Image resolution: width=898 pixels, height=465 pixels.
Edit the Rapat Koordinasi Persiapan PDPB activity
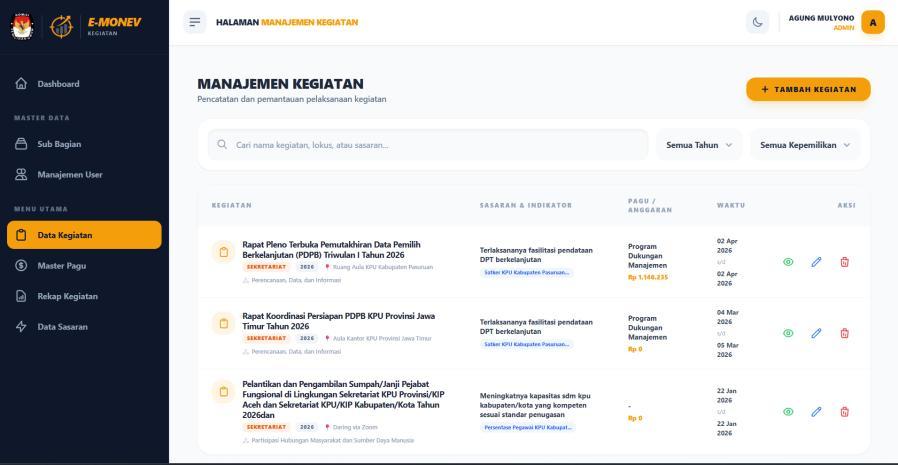pos(815,333)
